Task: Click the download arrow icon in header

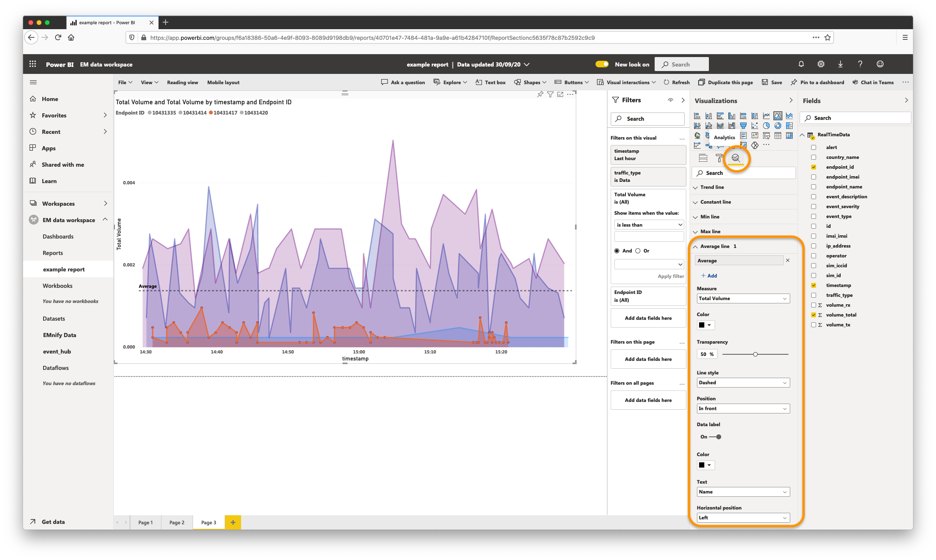Action: pos(840,64)
